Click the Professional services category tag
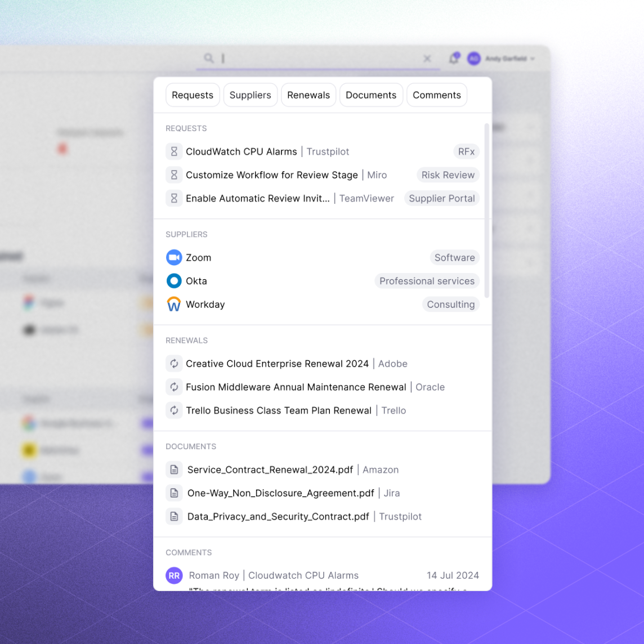The width and height of the screenshot is (644, 644). click(427, 281)
